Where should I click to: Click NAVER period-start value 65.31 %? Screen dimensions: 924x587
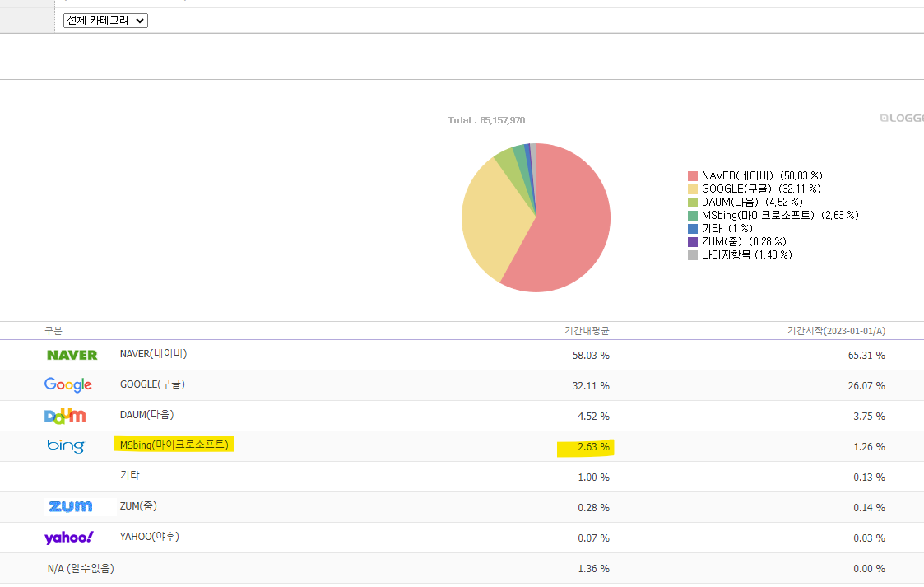coord(867,356)
